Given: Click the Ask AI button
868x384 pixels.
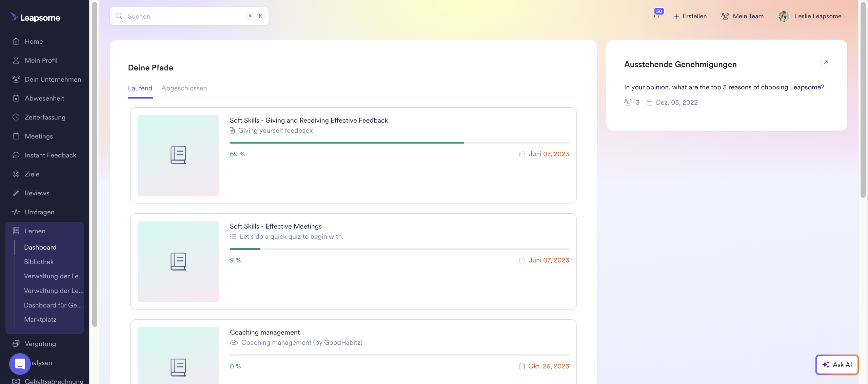Looking at the screenshot, I should [x=837, y=365].
